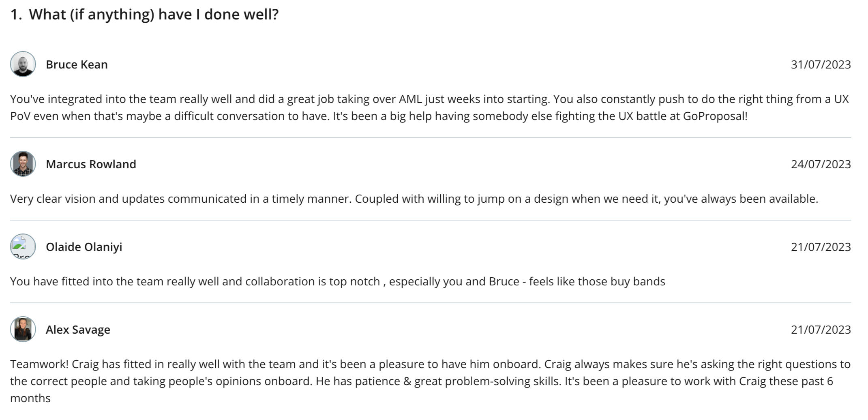Click the question number "1." before the heading

(16, 15)
